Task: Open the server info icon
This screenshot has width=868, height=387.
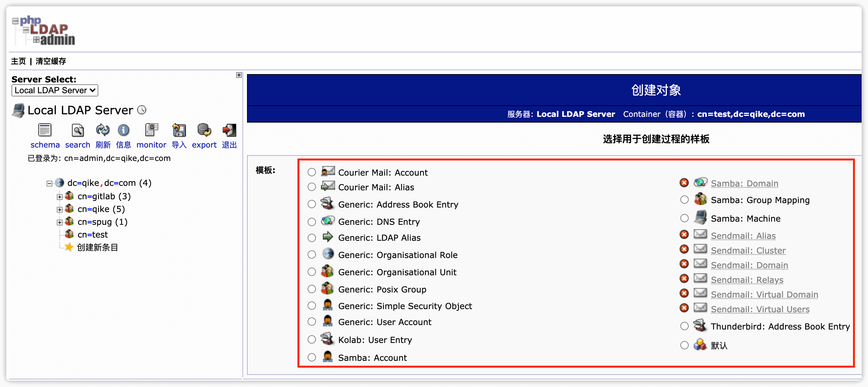Action: click(123, 130)
